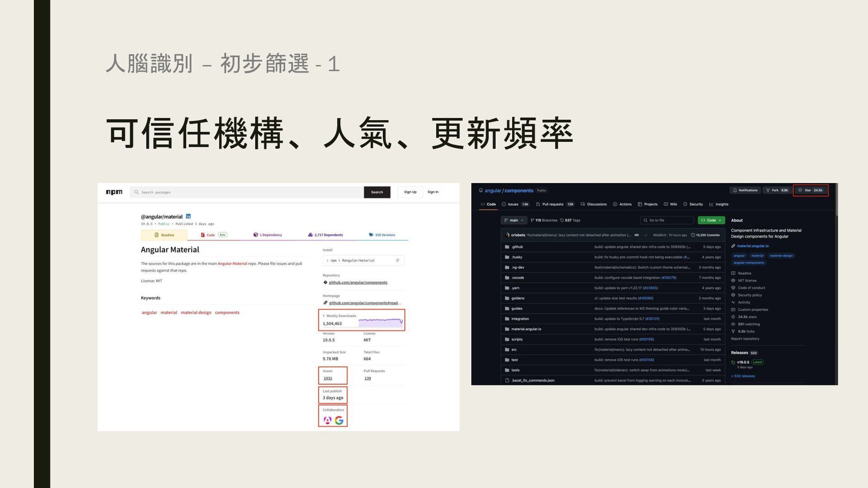Click the angular keyword tag on npm
Viewport: 868px width, 488px height.
[149, 313]
